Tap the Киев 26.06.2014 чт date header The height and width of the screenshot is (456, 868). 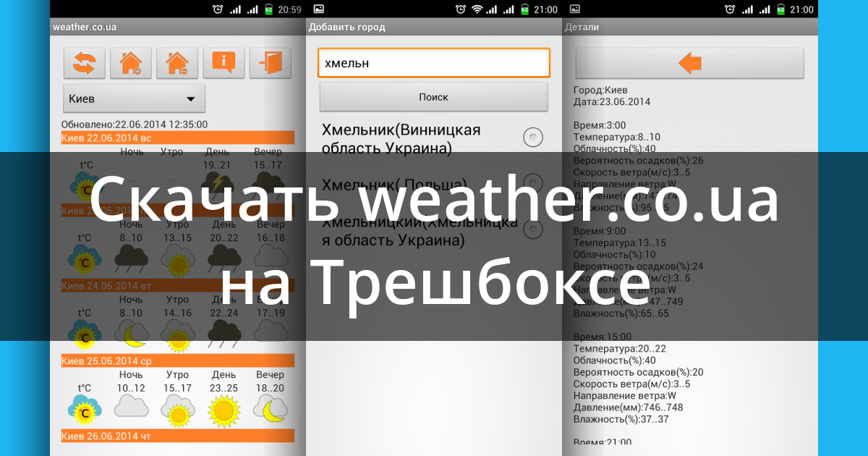pos(178,436)
